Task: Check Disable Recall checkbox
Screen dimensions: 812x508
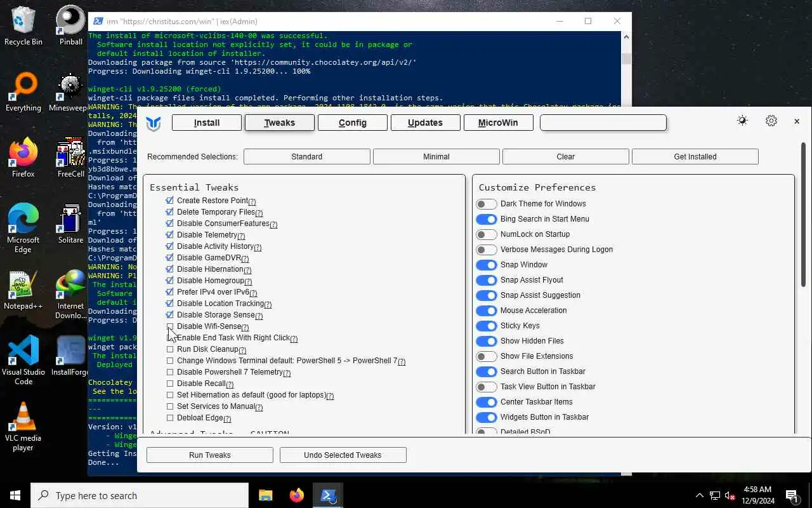Action: coord(170,384)
